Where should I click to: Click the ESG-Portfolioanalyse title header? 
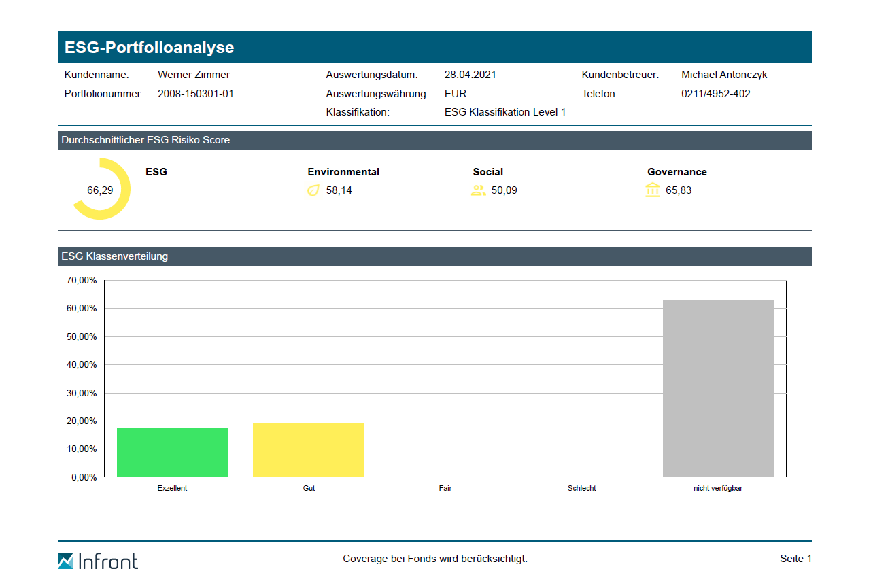149,48
